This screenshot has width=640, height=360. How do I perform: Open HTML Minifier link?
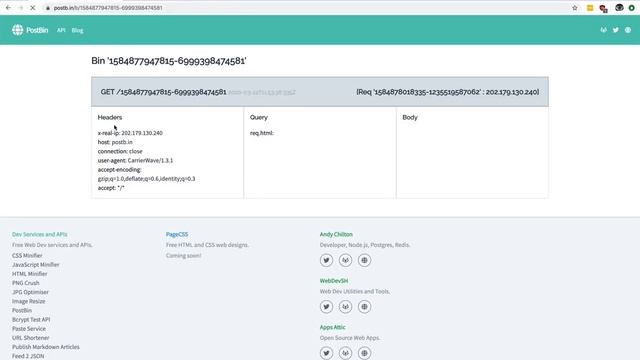click(29, 274)
